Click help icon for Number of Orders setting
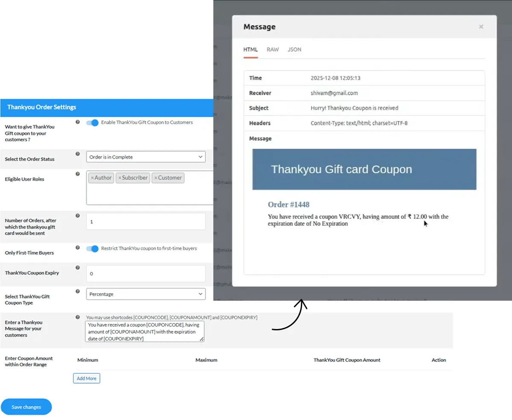The height and width of the screenshot is (420, 512). coord(78,216)
